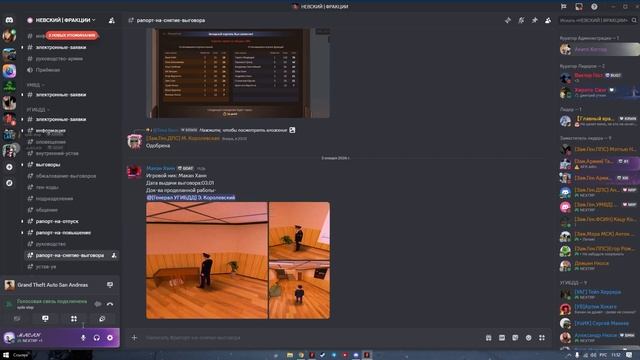Click Главный member under Лидер
640x360 pixels.
[599, 121]
